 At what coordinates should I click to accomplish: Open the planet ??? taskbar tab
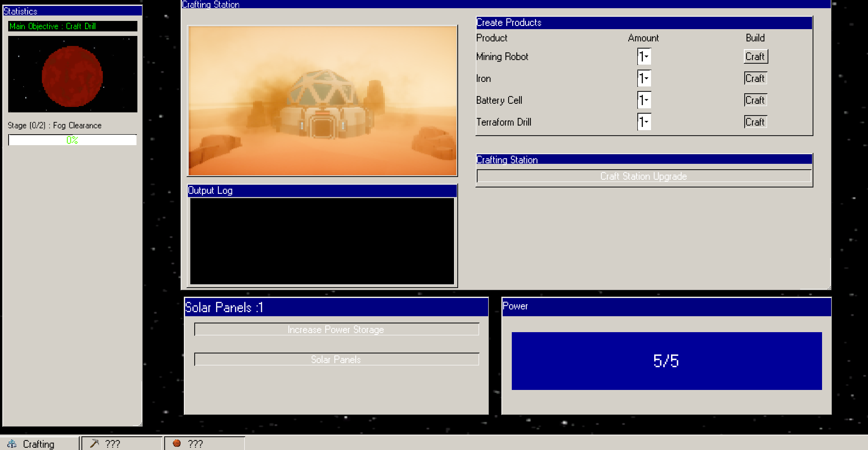[205, 444]
